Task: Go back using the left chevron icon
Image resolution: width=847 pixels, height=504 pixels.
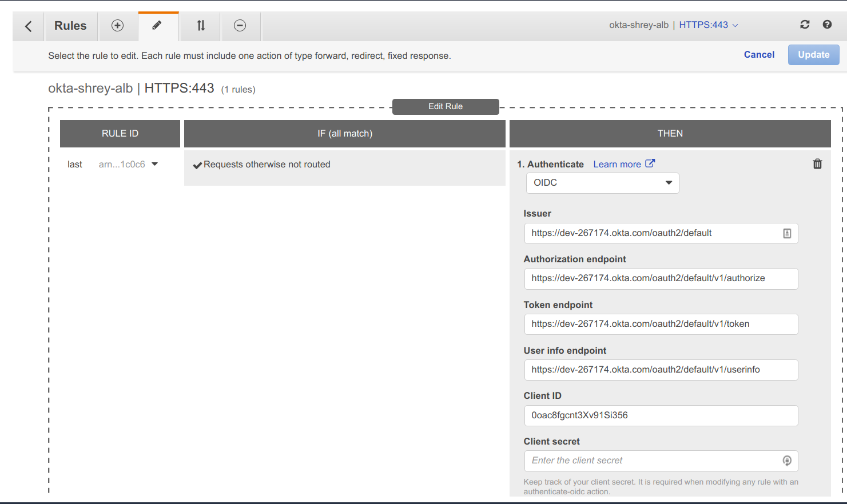Action: [x=28, y=26]
